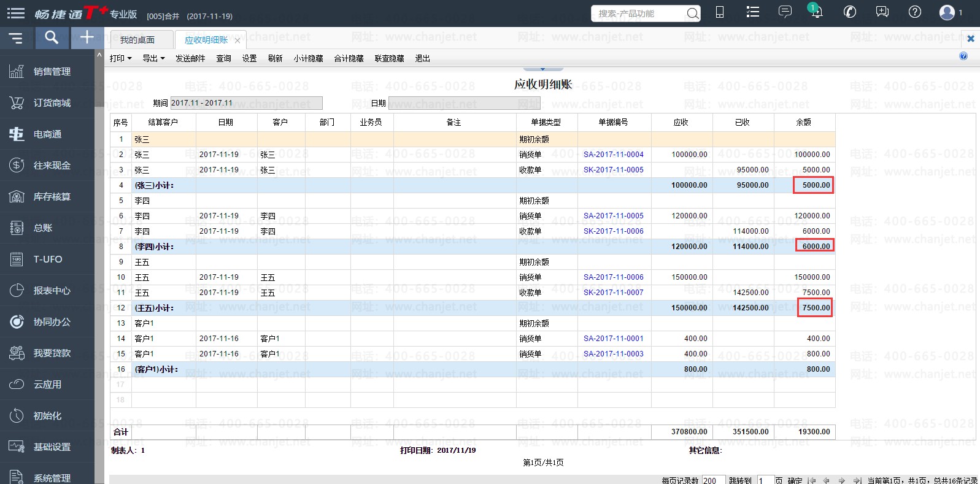Image resolution: width=980 pixels, height=484 pixels.
Task: Expand the 导出 dropdown menu
Action: click(x=153, y=58)
